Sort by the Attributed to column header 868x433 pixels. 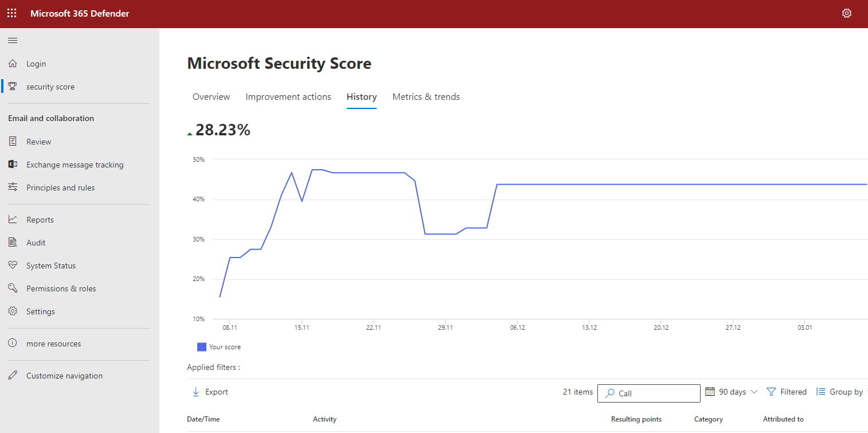tap(783, 419)
